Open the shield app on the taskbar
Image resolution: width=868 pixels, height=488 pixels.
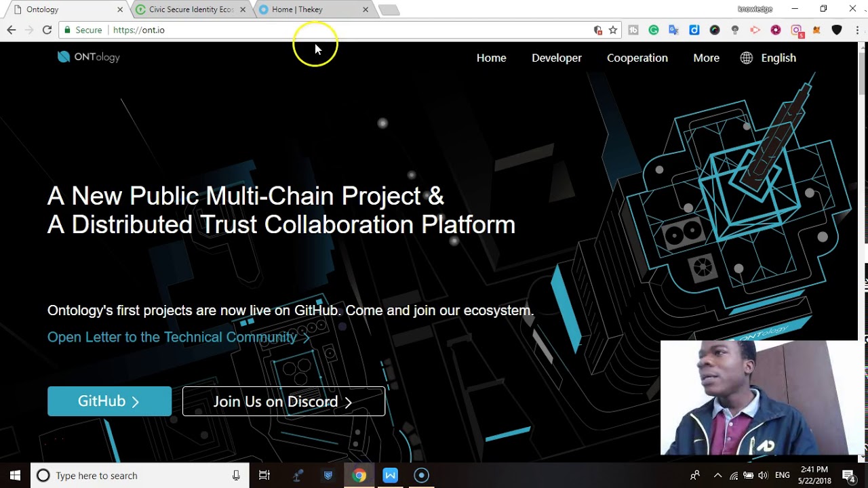point(328,475)
